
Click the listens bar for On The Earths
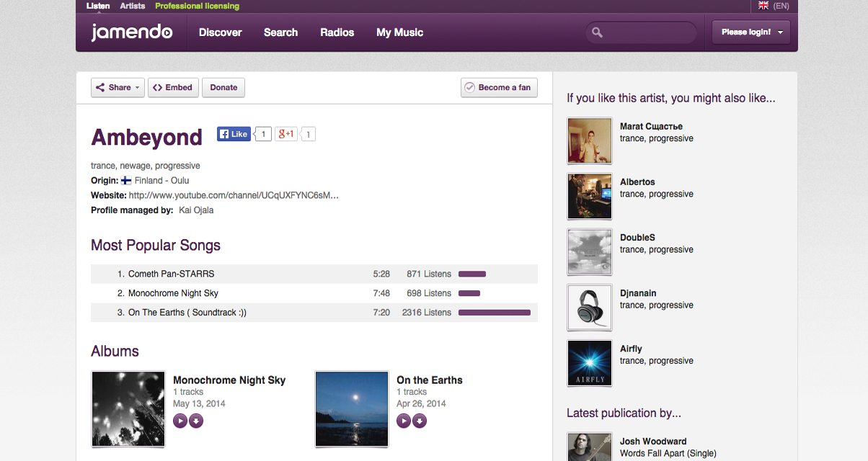pyautogui.click(x=494, y=313)
